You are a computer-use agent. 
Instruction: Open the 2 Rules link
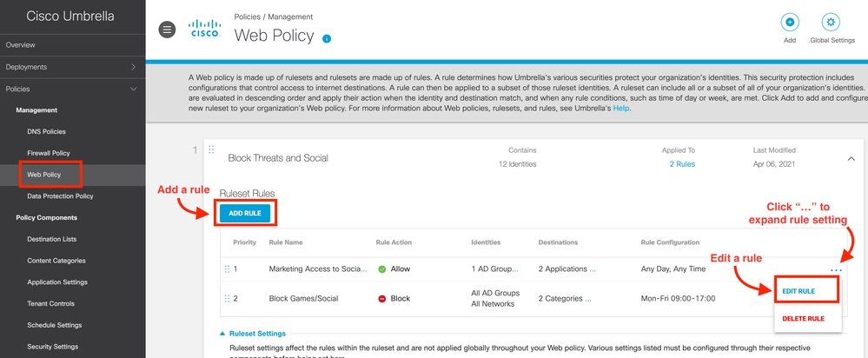point(682,163)
